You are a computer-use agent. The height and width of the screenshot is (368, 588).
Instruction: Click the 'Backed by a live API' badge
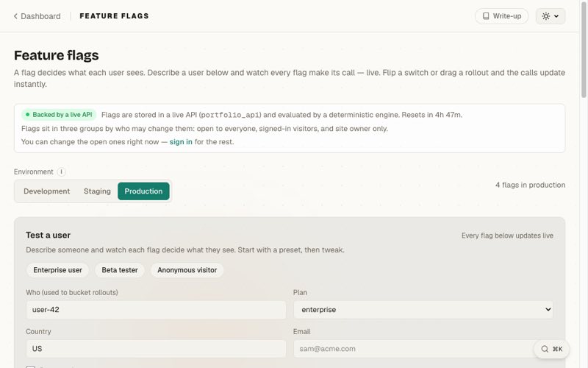[x=59, y=115]
